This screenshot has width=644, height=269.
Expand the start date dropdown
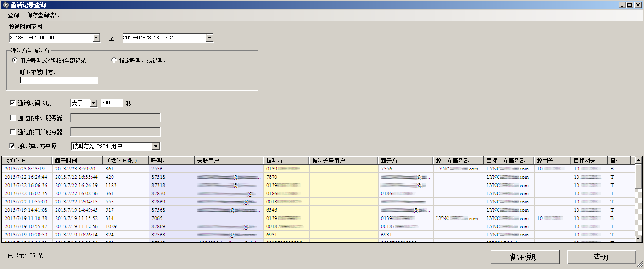pos(96,38)
